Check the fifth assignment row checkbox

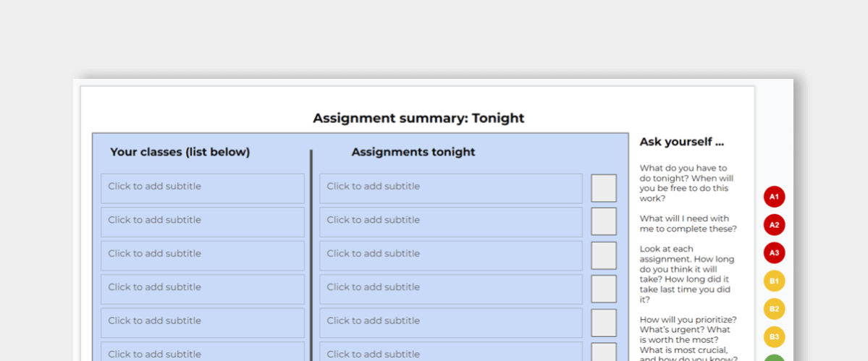604,323
